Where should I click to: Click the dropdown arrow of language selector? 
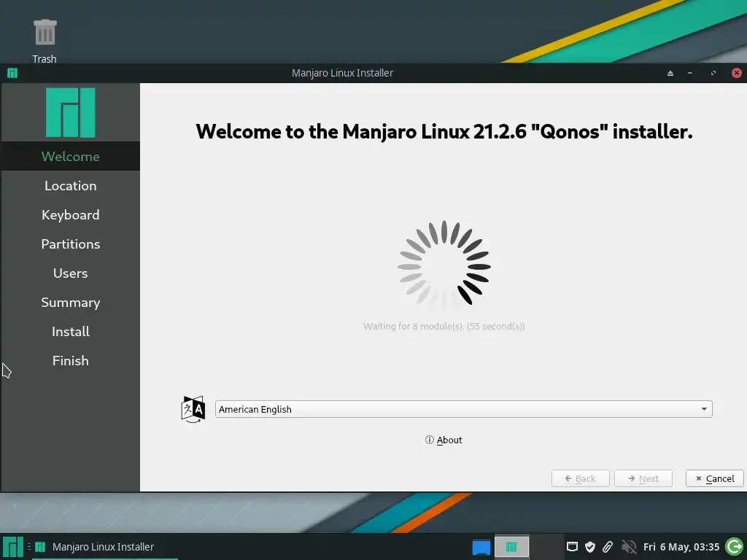704,409
